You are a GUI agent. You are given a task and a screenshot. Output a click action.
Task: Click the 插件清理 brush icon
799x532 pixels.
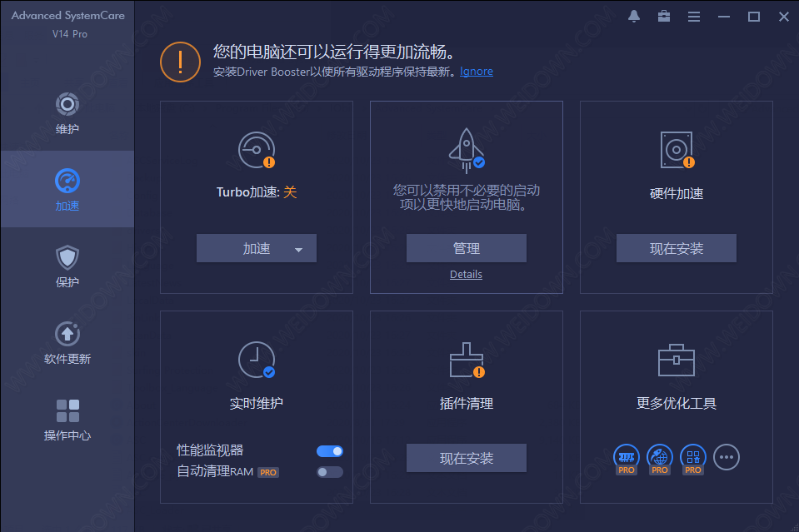(467, 360)
